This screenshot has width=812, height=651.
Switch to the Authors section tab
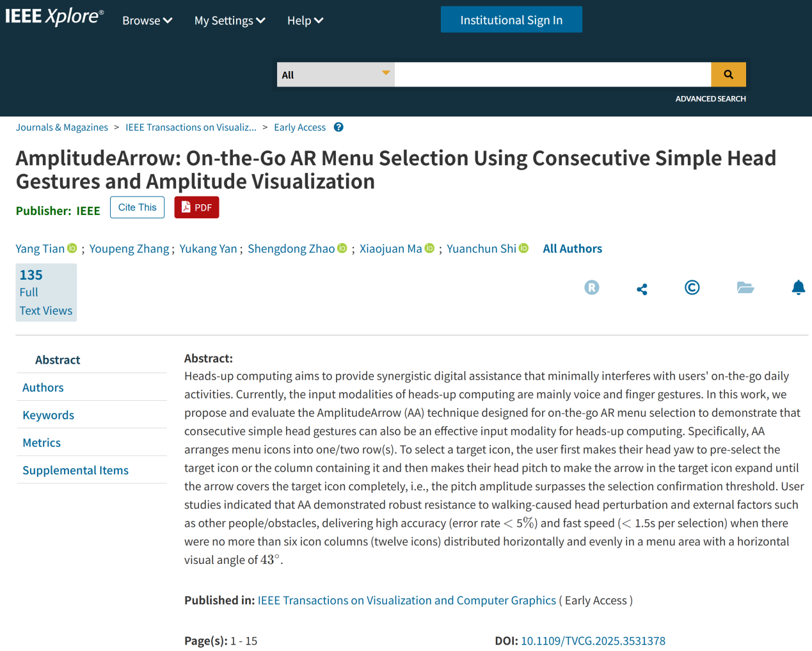click(43, 387)
